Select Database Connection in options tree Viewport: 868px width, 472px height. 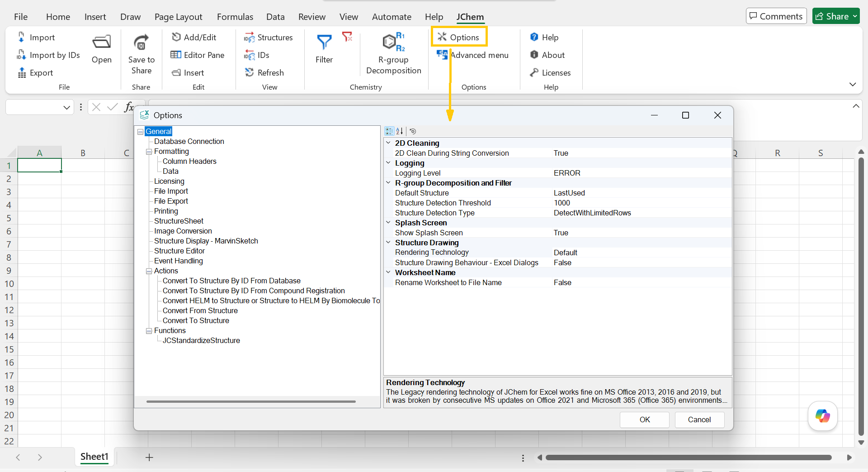click(x=189, y=141)
